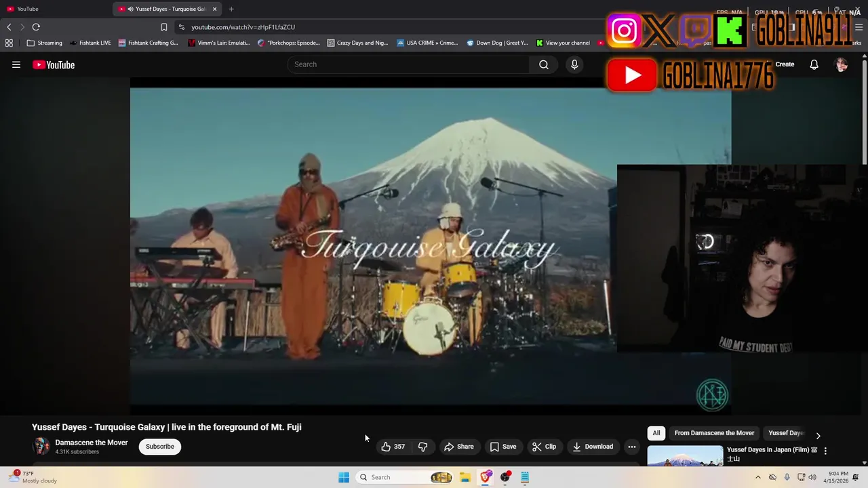Show hidden system tray icons
Viewport: 868px width, 488px height.
[x=757, y=477]
